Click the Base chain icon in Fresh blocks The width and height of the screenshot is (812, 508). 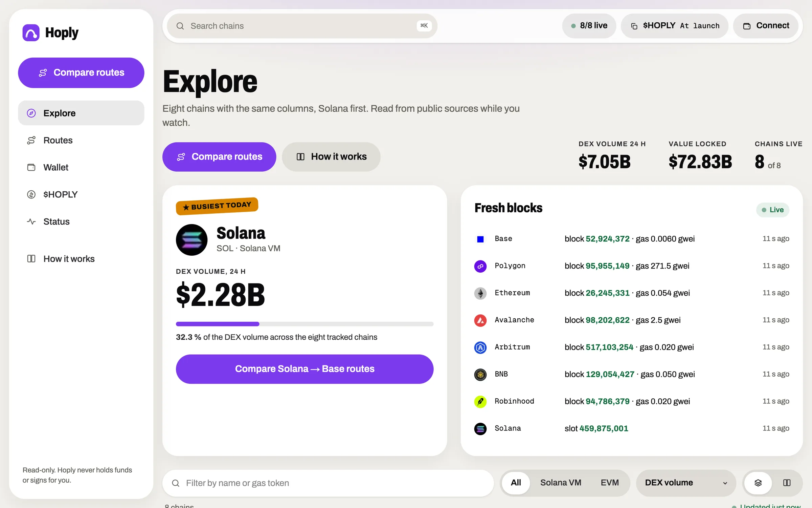tap(480, 239)
